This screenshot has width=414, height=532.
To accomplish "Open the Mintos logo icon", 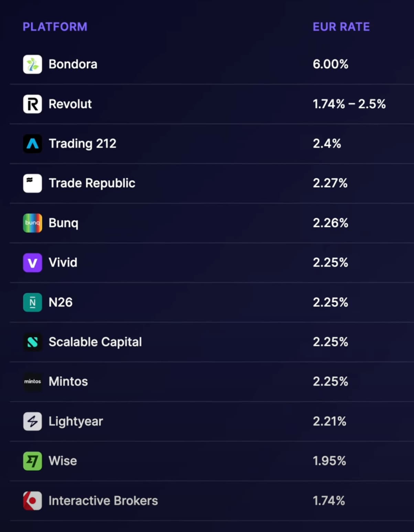I will point(32,381).
